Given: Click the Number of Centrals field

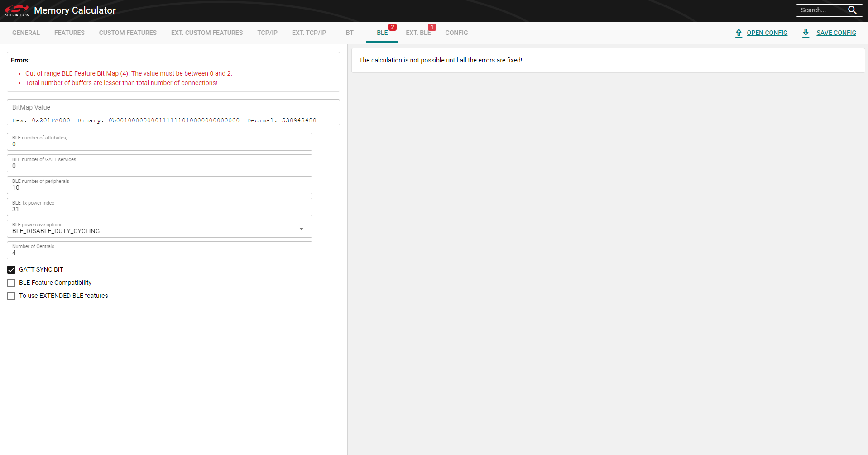Looking at the screenshot, I should [x=159, y=252].
